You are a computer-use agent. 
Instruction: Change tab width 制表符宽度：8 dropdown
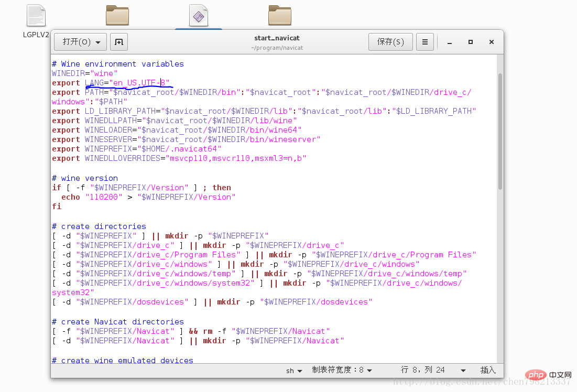pos(342,370)
